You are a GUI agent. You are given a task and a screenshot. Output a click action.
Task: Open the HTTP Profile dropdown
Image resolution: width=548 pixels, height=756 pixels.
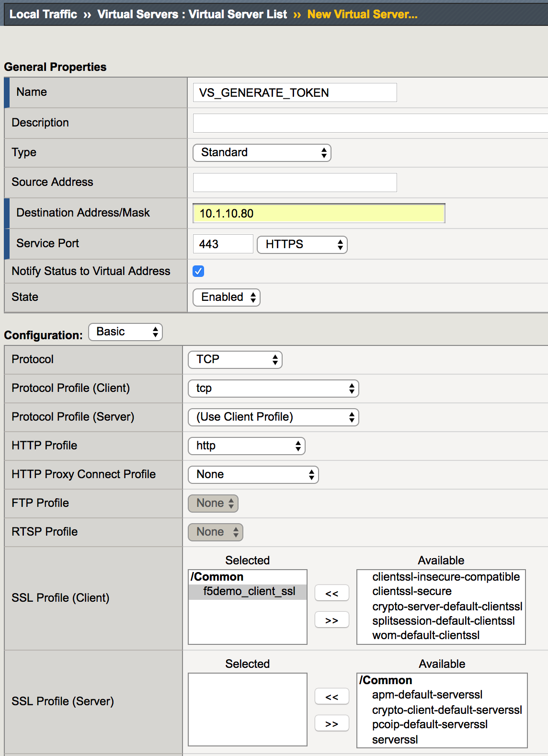(x=246, y=446)
